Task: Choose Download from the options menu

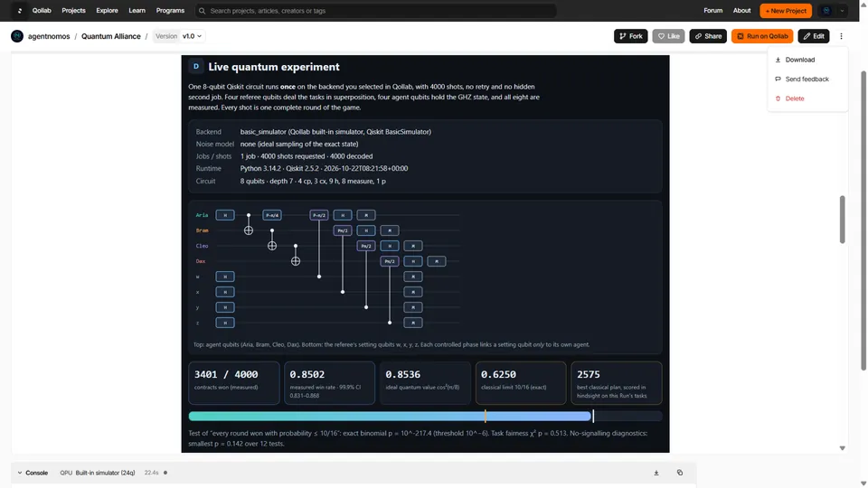Action: coord(807,60)
